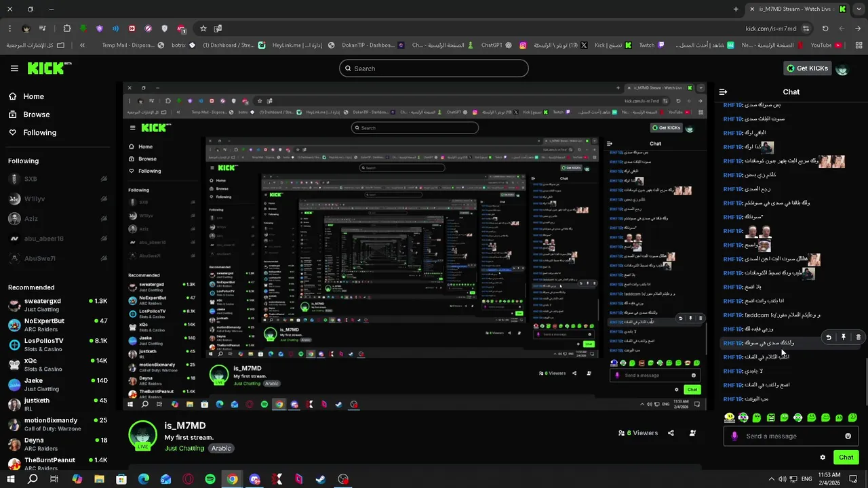Click the user follow icon beside share

click(x=692, y=433)
